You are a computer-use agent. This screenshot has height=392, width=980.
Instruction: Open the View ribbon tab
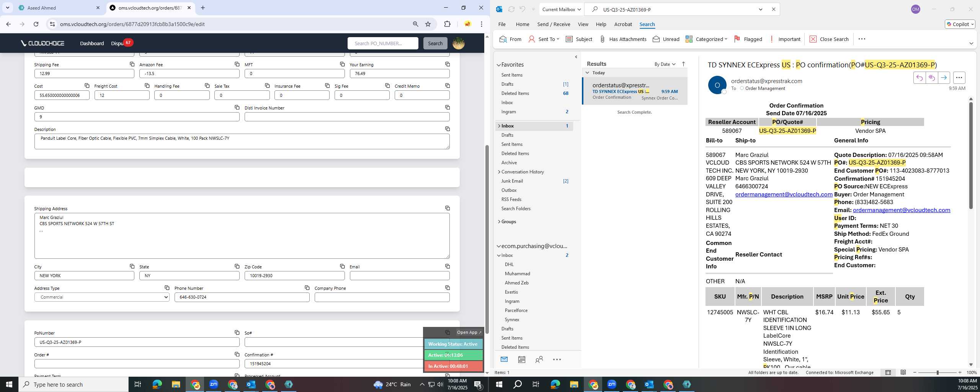583,24
